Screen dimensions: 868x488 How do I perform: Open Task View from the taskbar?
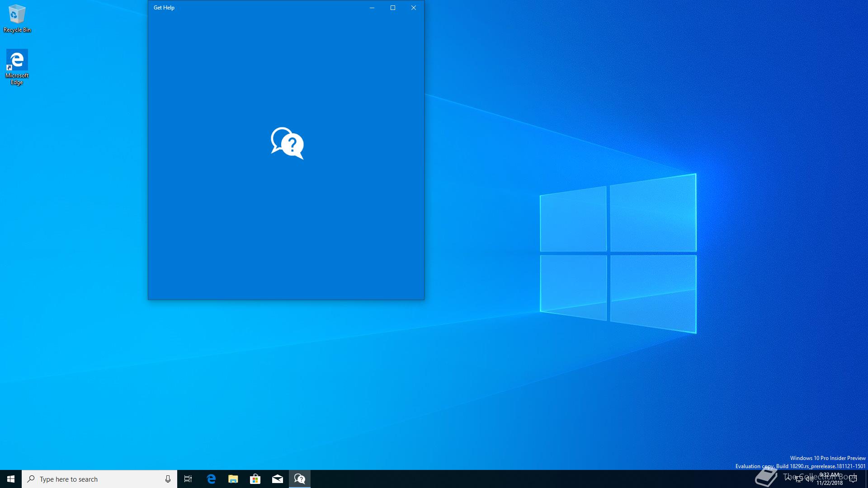coord(188,479)
